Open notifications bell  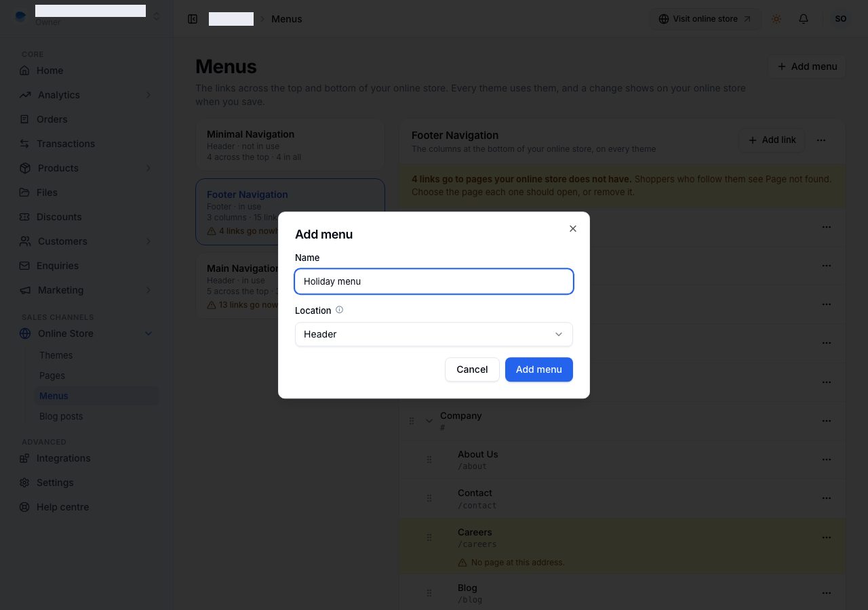pos(804,19)
